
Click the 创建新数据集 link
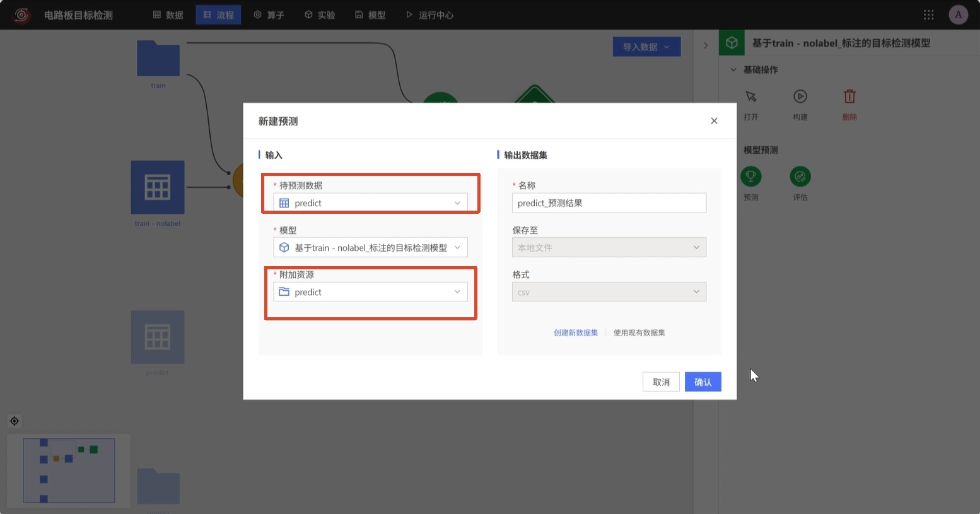[576, 332]
